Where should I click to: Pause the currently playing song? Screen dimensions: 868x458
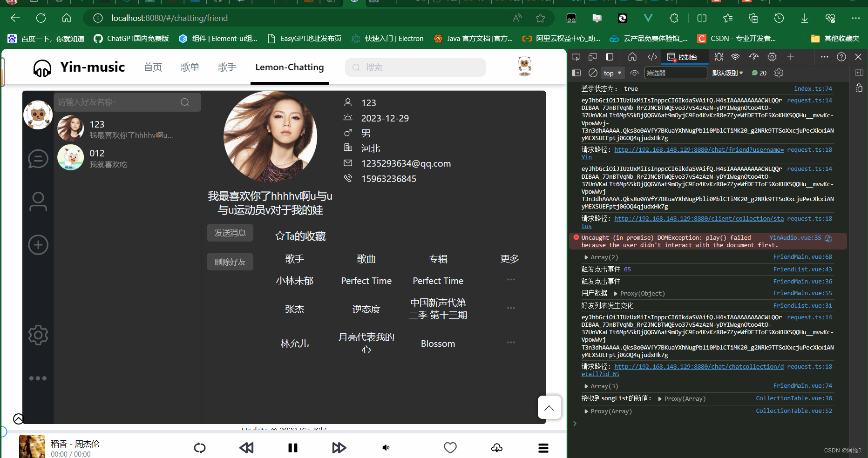click(292, 448)
